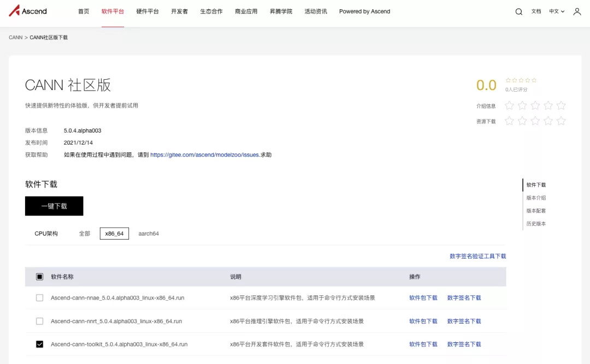This screenshot has width=590, height=364.
Task: Rate fifth star in 资源下载 row
Action: click(x=561, y=121)
